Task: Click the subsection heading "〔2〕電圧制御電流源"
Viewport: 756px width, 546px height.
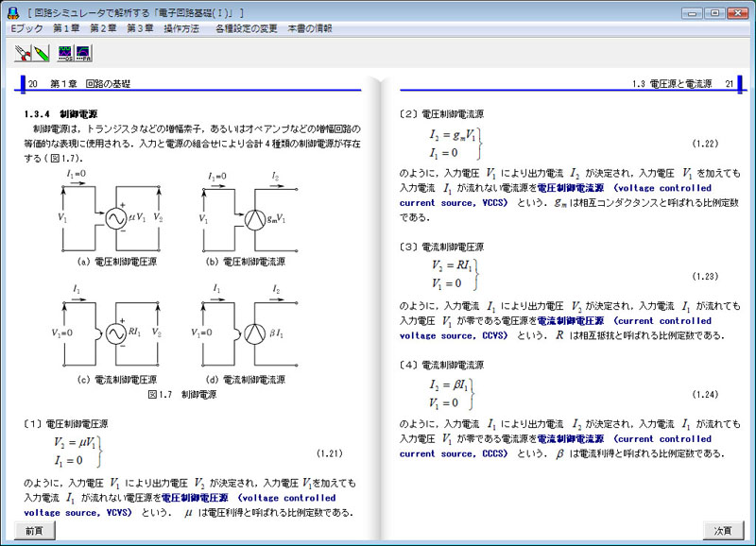Action: coord(441,114)
